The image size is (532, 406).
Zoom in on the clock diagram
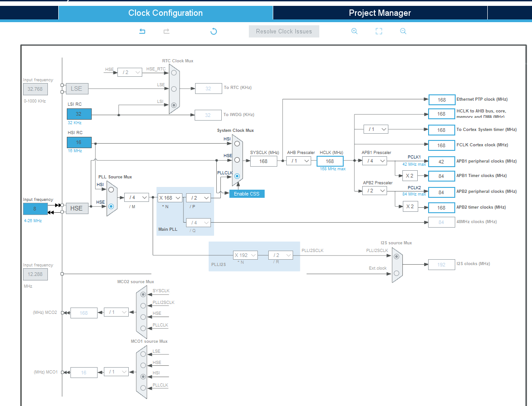(x=354, y=31)
